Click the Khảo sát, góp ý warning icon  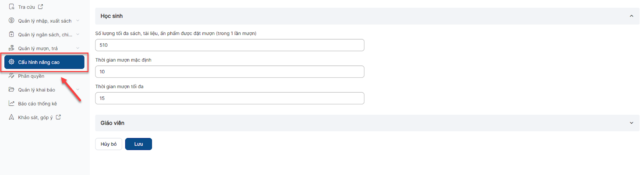12,117
